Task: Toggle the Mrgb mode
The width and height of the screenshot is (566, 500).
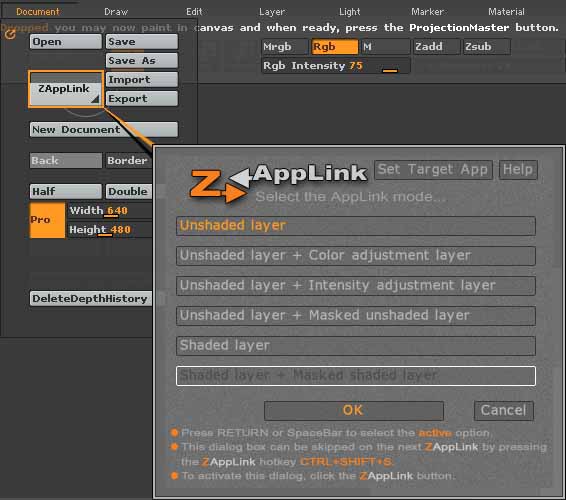Action: click(285, 47)
